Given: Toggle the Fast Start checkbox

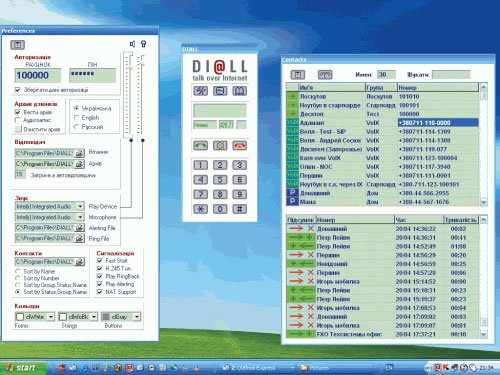Looking at the screenshot, I should tap(99, 261).
